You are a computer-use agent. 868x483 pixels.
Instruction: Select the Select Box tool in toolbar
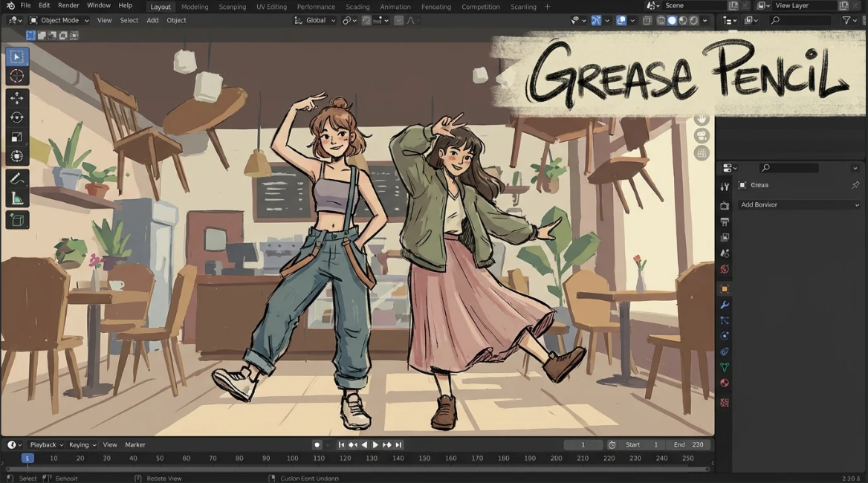(x=16, y=57)
